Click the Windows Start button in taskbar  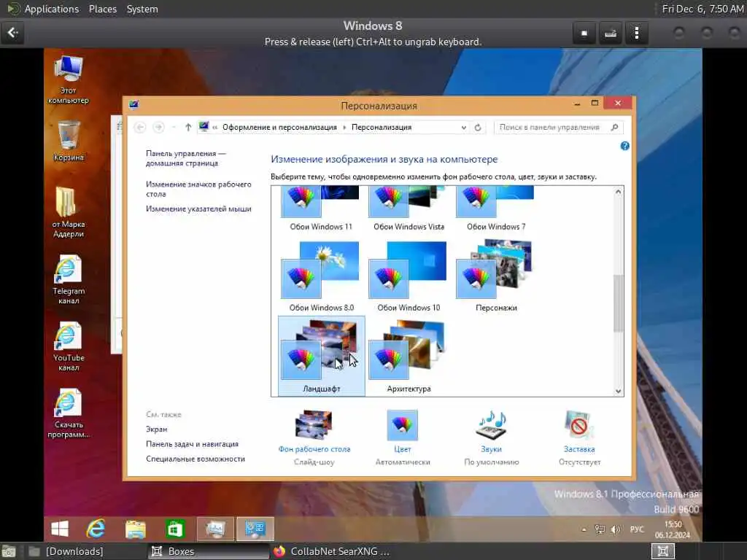60,529
